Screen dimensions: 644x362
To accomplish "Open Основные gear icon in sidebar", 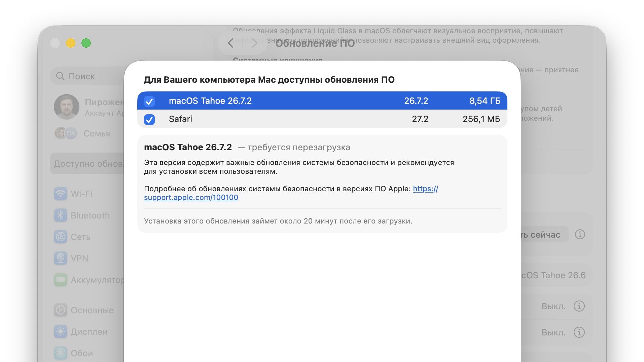I will [61, 310].
